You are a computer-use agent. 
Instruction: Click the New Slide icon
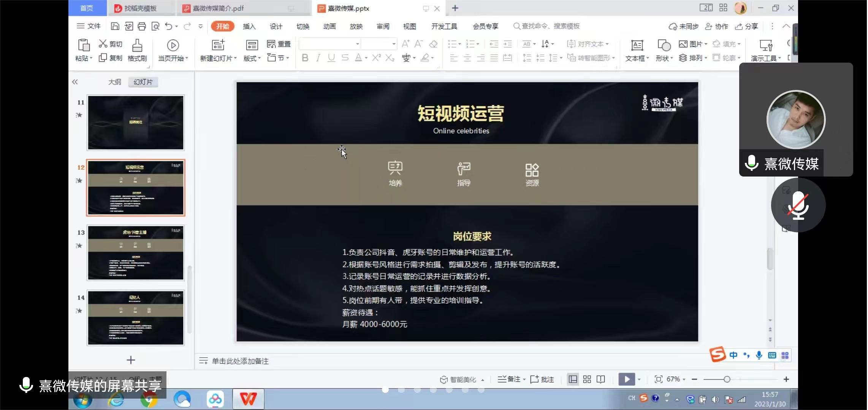[218, 46]
